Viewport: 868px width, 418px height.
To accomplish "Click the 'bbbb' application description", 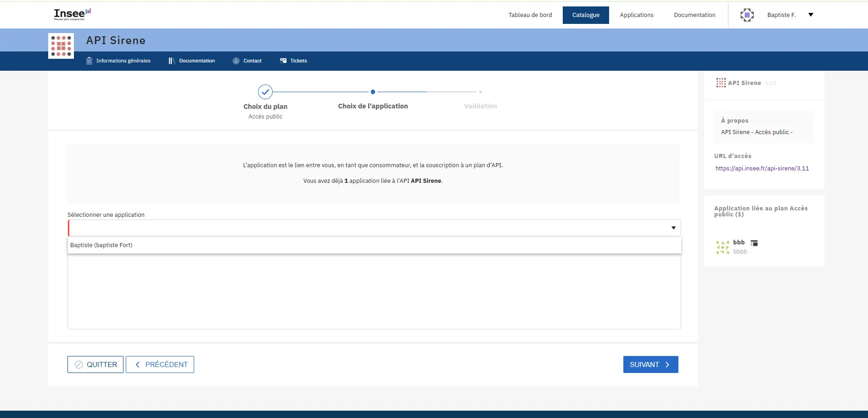I will 740,252.
